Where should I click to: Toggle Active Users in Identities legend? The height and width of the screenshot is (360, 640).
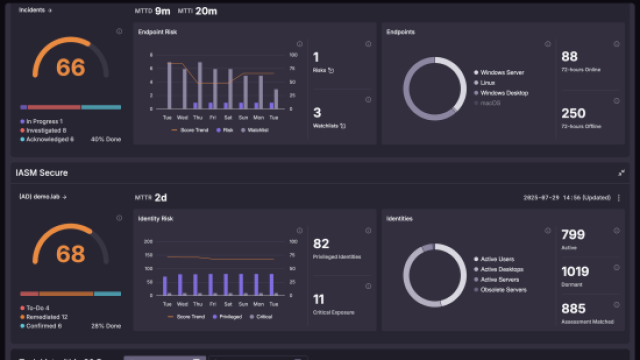point(494,259)
